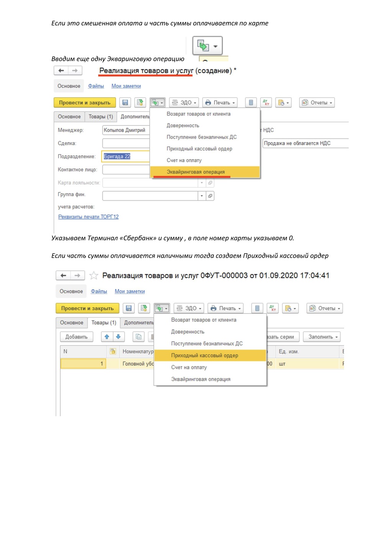This screenshot has height=555, width=392.
Task: Switch to Товары (1) tab in the creation form
Action: 101,117
